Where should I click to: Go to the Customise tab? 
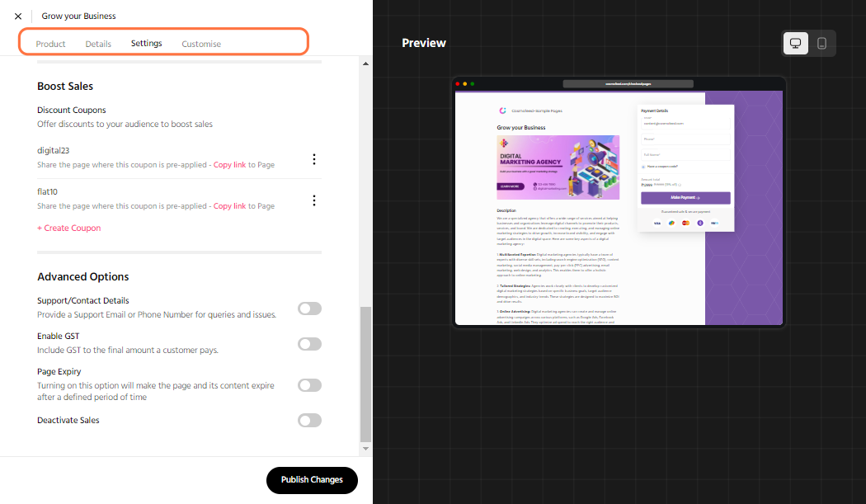point(201,44)
